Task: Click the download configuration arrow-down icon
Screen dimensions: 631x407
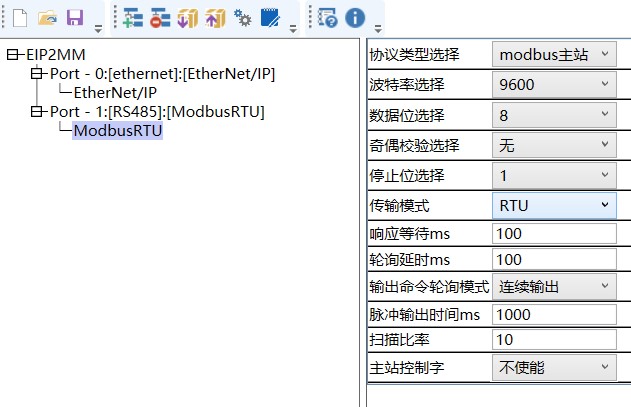Action: pyautogui.click(x=188, y=18)
